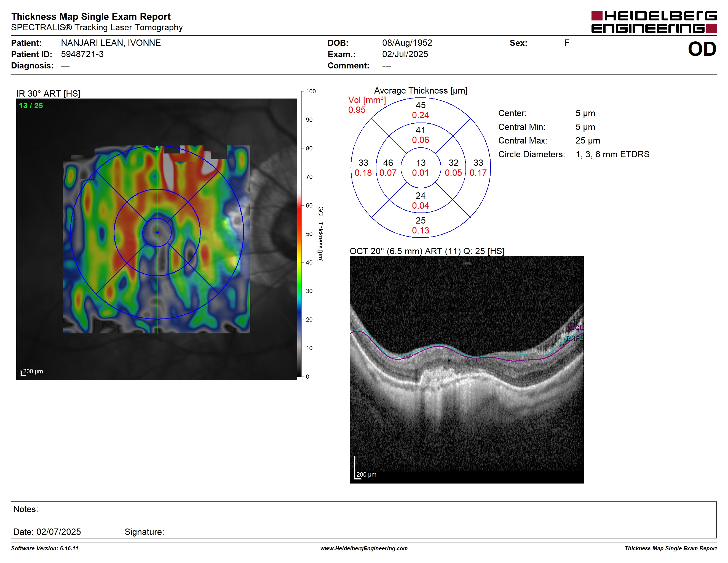Open the www.HeidelbergEngineering.com link
This screenshot has height=563, width=728.
[x=364, y=548]
